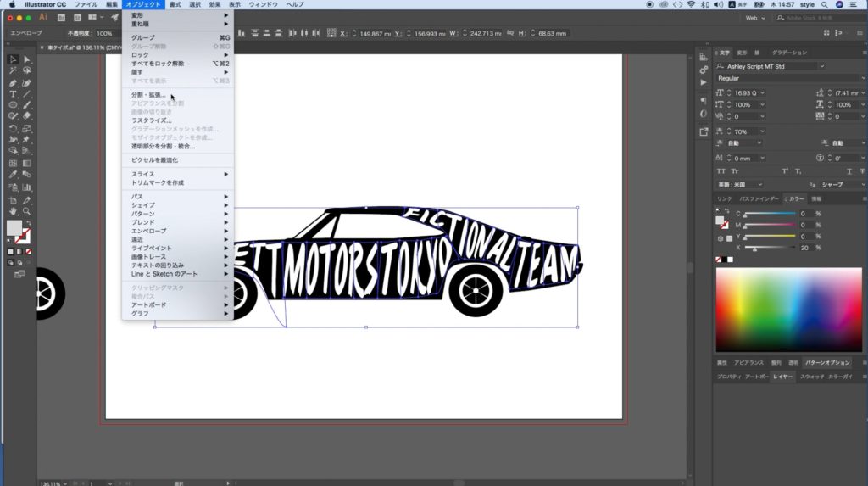Toggle the Draw Behind mode
The height and width of the screenshot is (486, 868).
(19, 263)
